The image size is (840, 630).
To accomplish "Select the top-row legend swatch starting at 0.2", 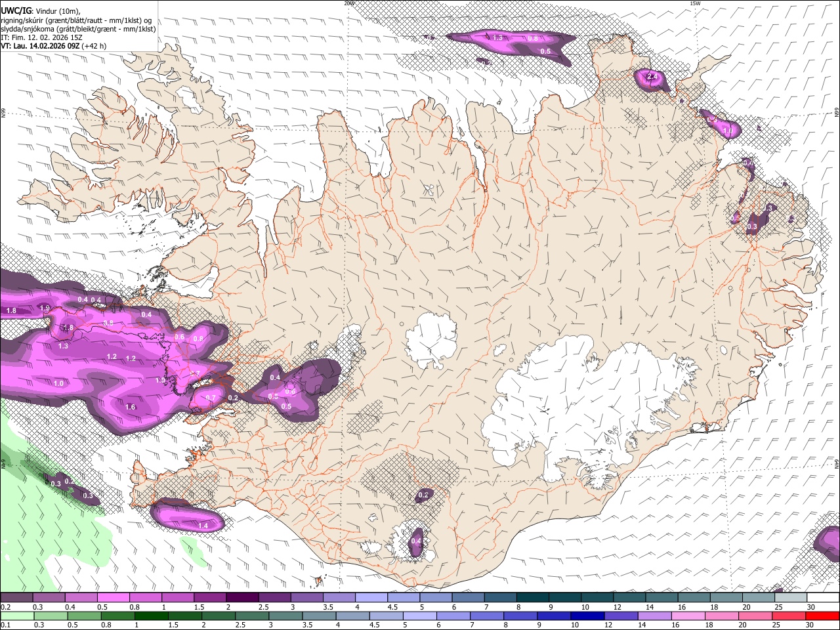I will click(16, 597).
